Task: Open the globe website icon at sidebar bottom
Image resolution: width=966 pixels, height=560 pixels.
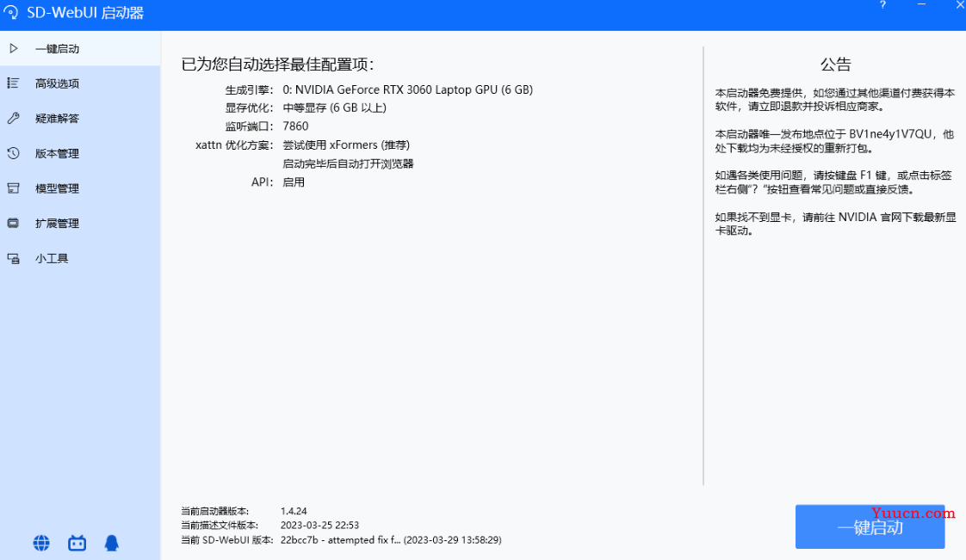Action: [x=41, y=543]
